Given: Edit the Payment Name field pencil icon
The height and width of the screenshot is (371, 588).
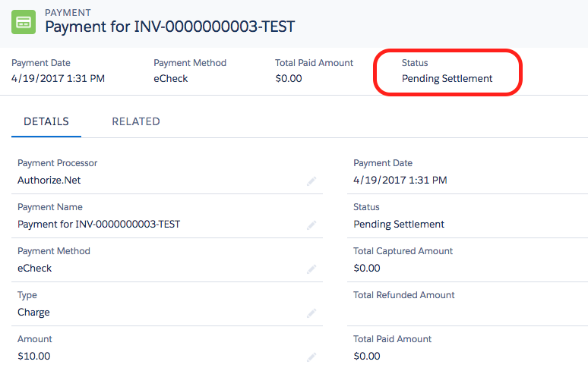Looking at the screenshot, I should (x=311, y=225).
